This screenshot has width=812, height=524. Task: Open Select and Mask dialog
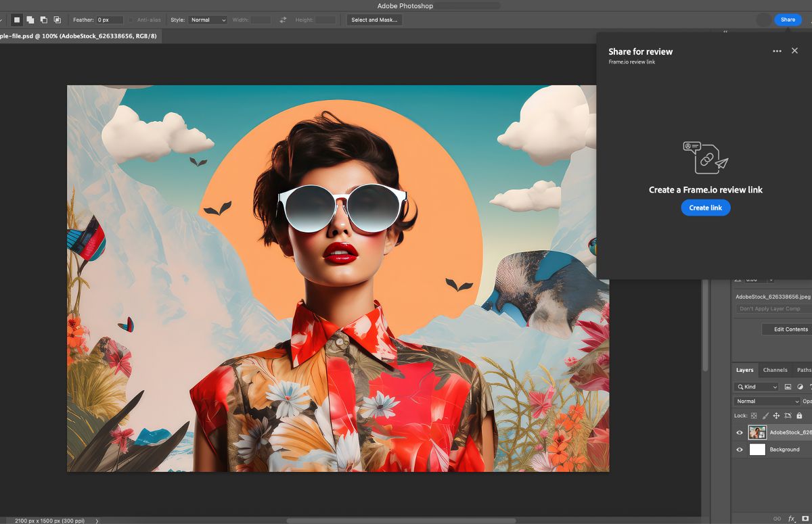[374, 20]
